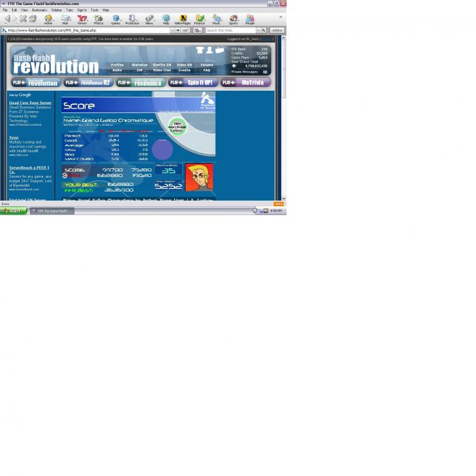Click the People toolbar icon
The image size is (476, 476).
250,19
